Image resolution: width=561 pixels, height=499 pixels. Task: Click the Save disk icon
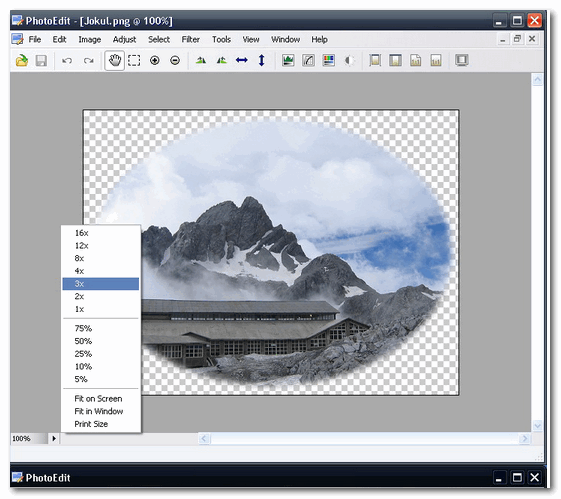coord(41,60)
